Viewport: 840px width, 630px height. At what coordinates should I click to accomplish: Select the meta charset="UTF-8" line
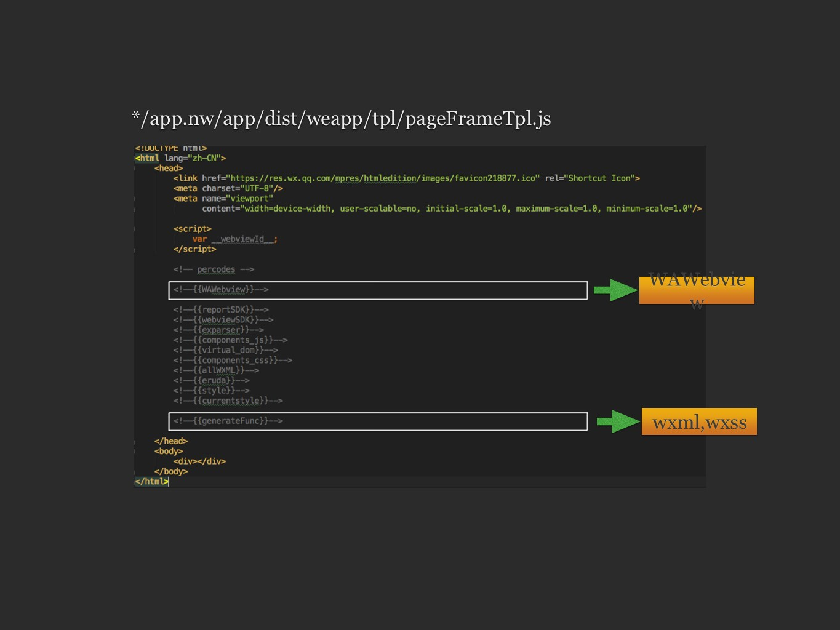point(228,188)
